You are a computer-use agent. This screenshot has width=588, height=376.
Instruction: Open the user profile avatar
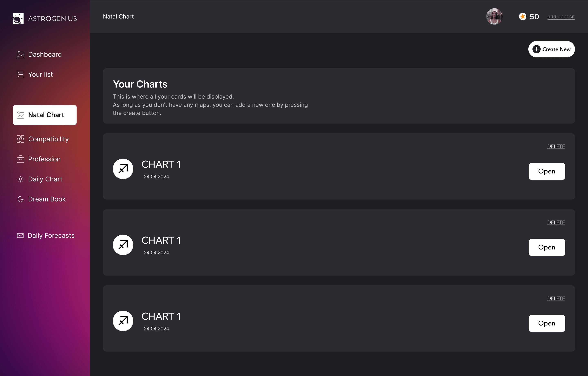[x=494, y=17]
